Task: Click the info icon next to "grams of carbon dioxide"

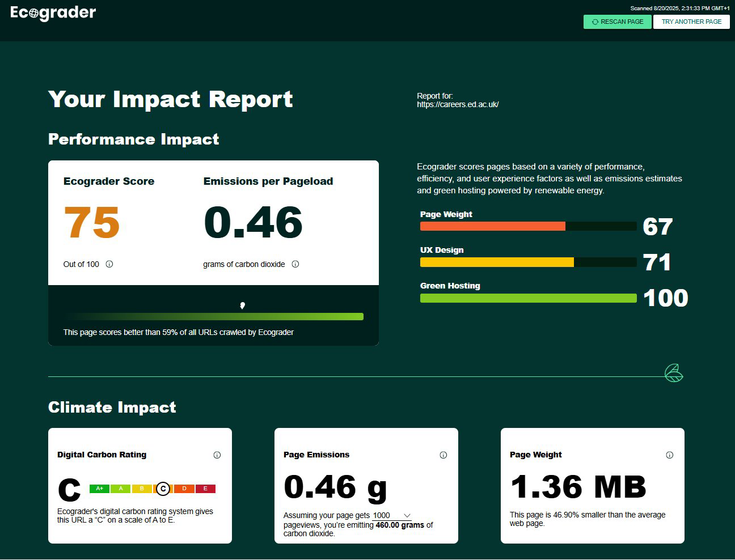Action: pyautogui.click(x=295, y=264)
